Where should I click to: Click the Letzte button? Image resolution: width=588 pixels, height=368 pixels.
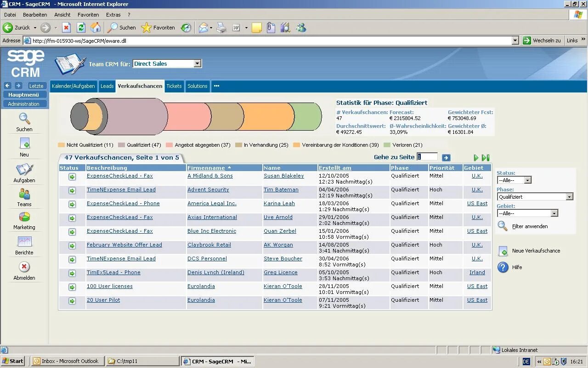point(36,86)
